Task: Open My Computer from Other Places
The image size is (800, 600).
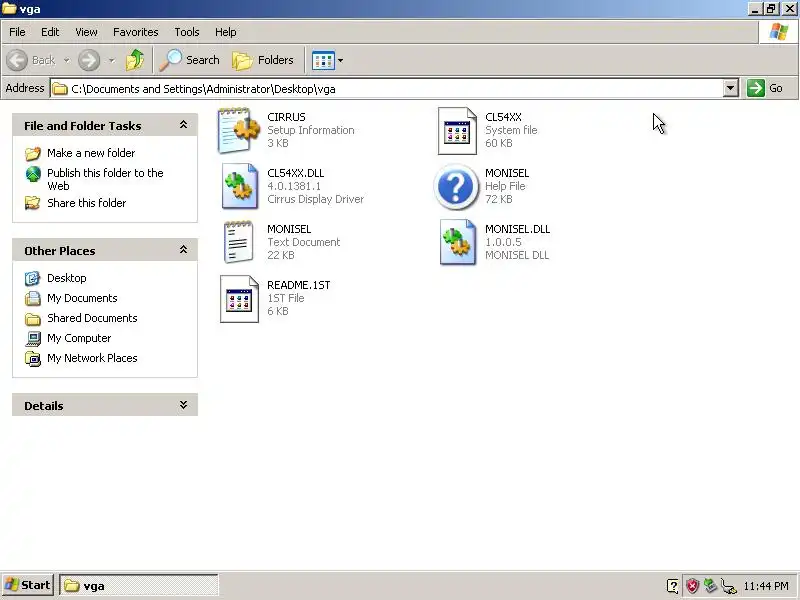Action: click(79, 338)
